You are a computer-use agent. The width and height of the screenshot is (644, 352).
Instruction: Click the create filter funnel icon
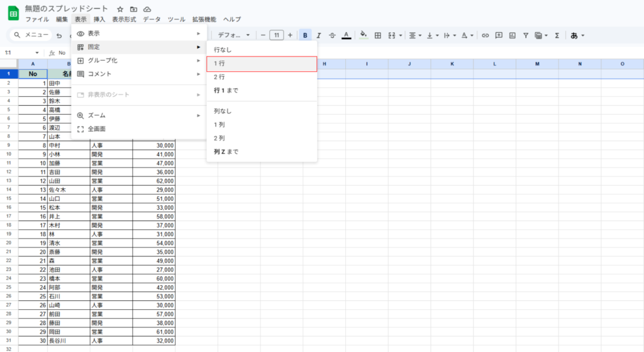(x=526, y=35)
